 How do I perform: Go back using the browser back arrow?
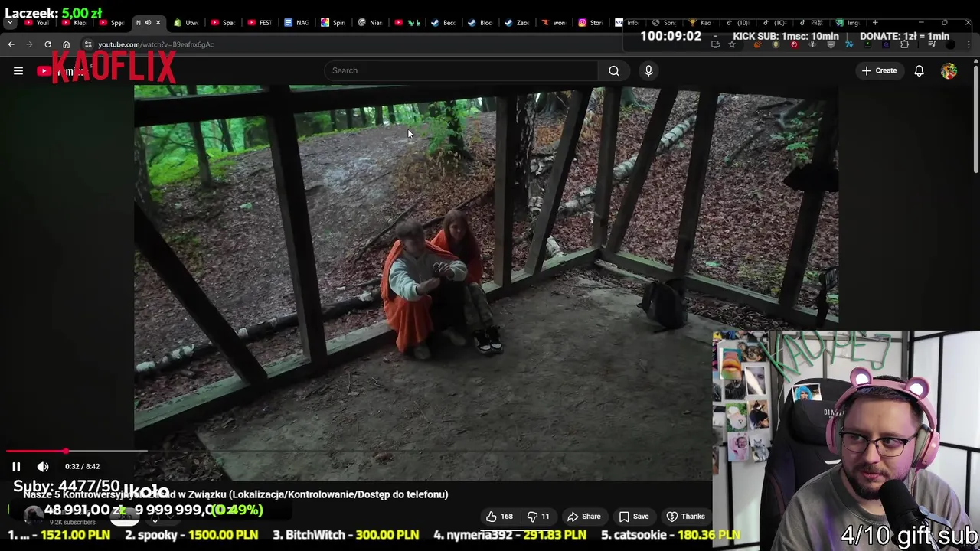coord(11,44)
